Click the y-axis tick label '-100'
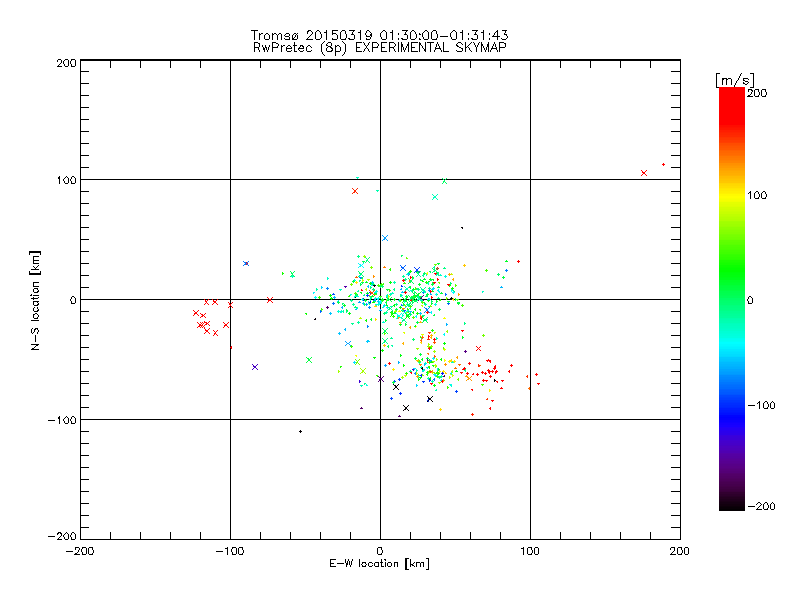Viewport: 800px width, 600px height. coord(62,420)
